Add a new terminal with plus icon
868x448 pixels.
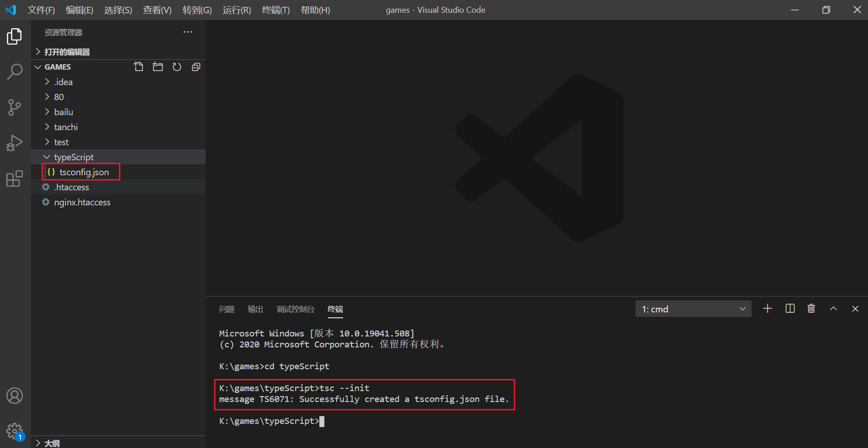click(767, 309)
